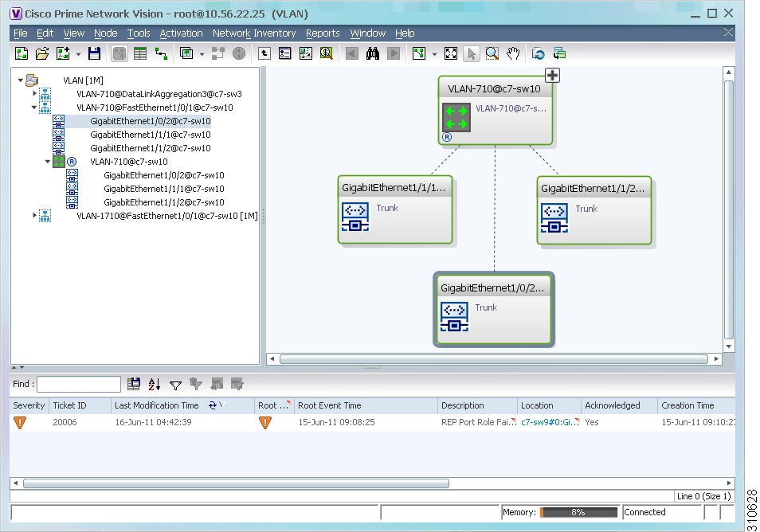760x532 pixels.
Task: Collapse the VLAN [1M] root node
Action: [21, 80]
